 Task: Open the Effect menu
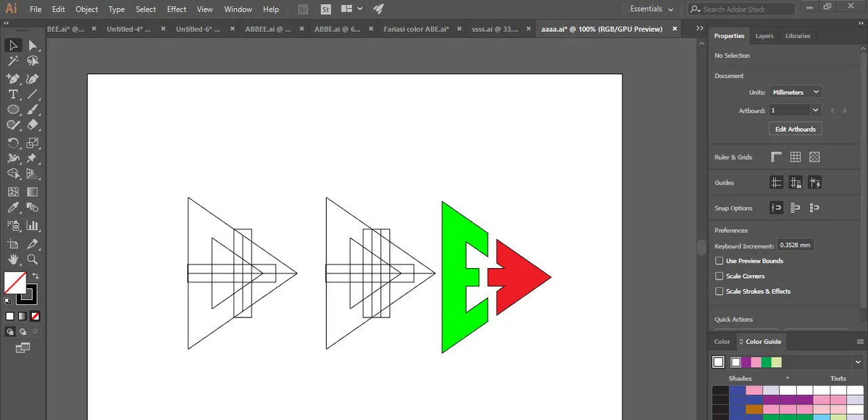click(177, 9)
